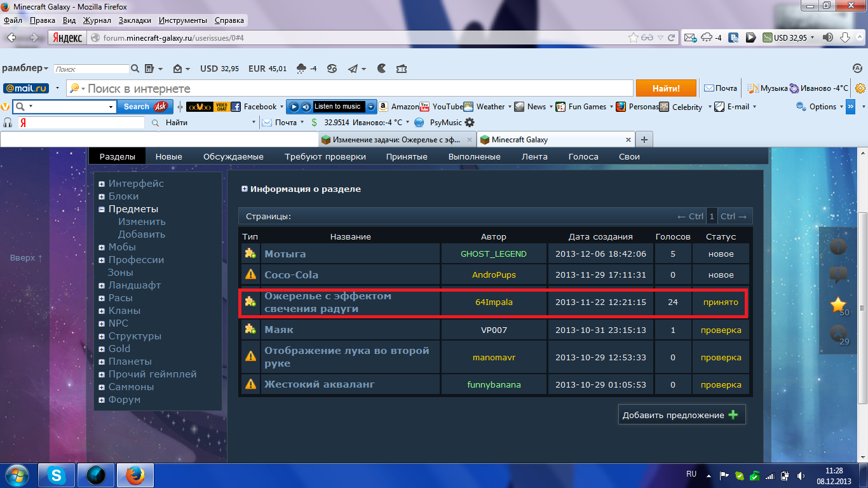The height and width of the screenshot is (488, 868).
Task: Collapse the Предметы tree section
Action: click(102, 209)
